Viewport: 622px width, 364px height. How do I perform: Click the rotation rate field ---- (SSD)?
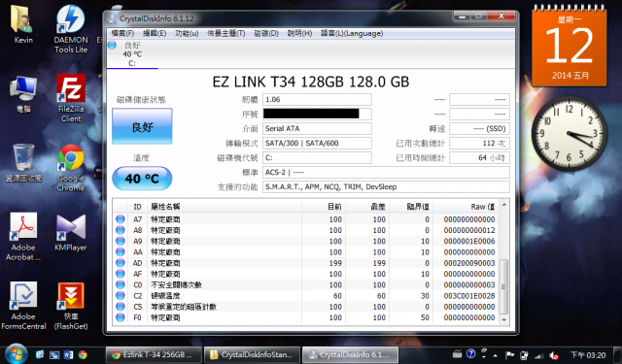[x=479, y=128]
